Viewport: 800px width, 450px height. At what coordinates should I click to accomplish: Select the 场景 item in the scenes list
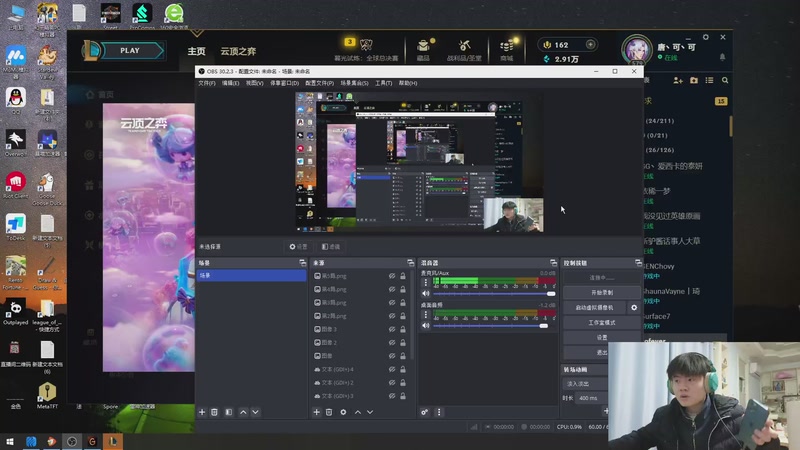(252, 276)
